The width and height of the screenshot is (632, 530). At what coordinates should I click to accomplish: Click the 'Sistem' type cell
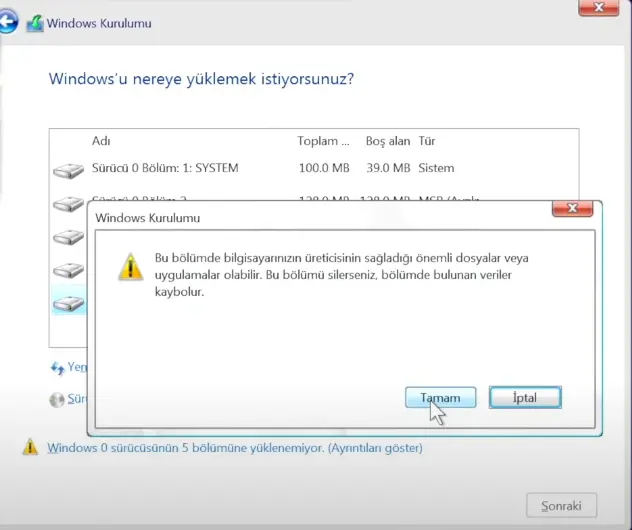tap(436, 168)
